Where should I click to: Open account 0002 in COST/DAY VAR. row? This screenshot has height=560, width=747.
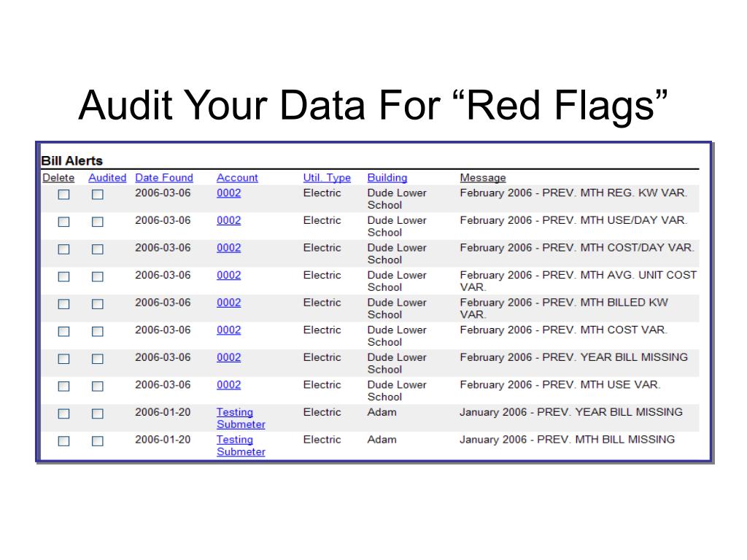pyautogui.click(x=228, y=248)
